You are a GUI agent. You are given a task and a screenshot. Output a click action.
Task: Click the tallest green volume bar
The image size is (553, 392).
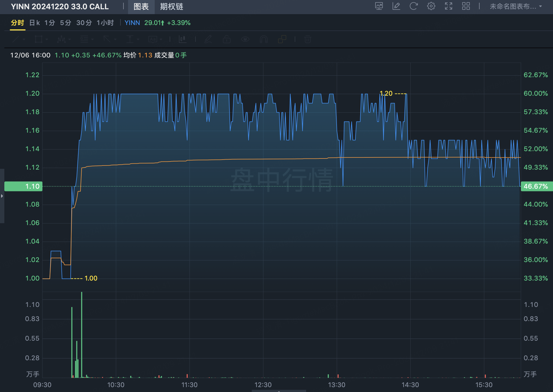(82, 335)
